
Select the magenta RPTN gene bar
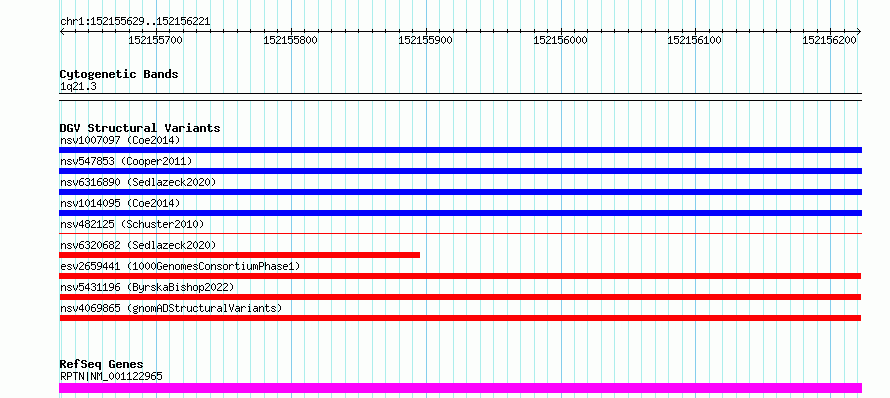coord(460,388)
